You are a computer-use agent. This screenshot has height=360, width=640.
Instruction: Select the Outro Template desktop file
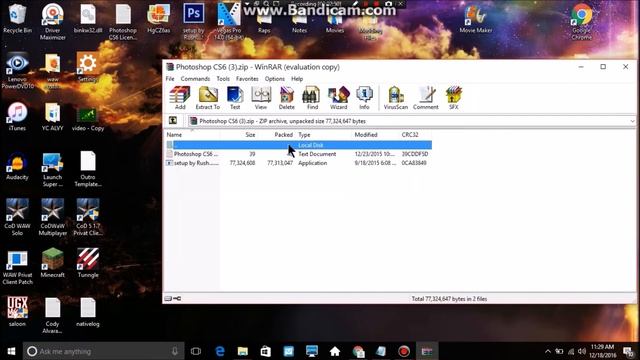tap(88, 168)
